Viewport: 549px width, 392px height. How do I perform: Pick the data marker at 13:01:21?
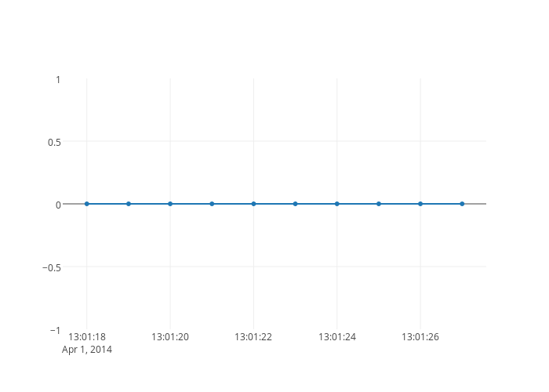coord(212,204)
